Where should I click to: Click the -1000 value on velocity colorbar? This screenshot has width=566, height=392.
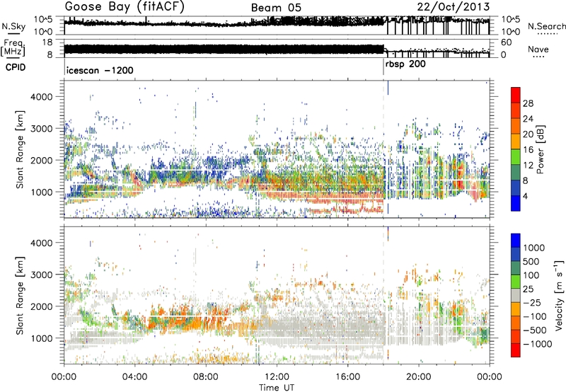click(x=537, y=344)
